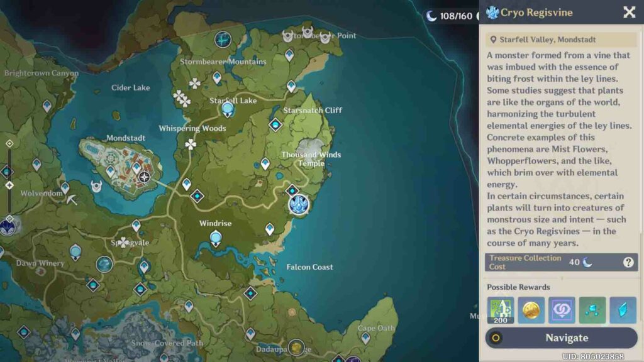
Task: Select the purple Companionship EXP reward icon
Action: click(x=562, y=310)
